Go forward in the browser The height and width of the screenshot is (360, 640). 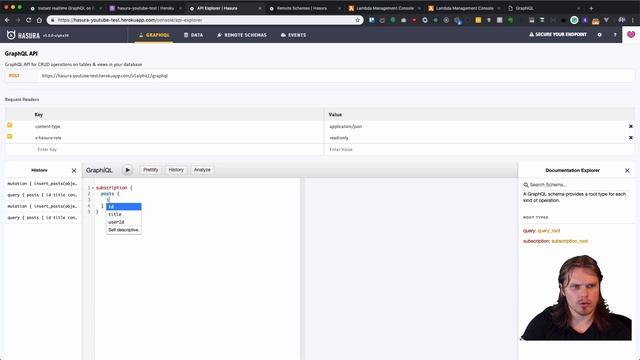point(18,20)
